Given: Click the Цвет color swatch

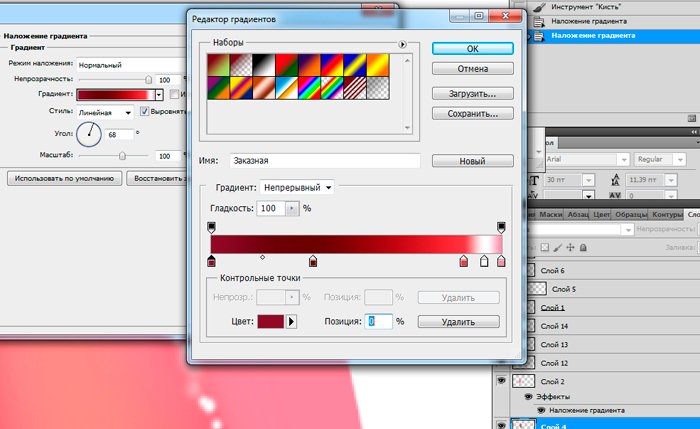Looking at the screenshot, I should pos(271,322).
